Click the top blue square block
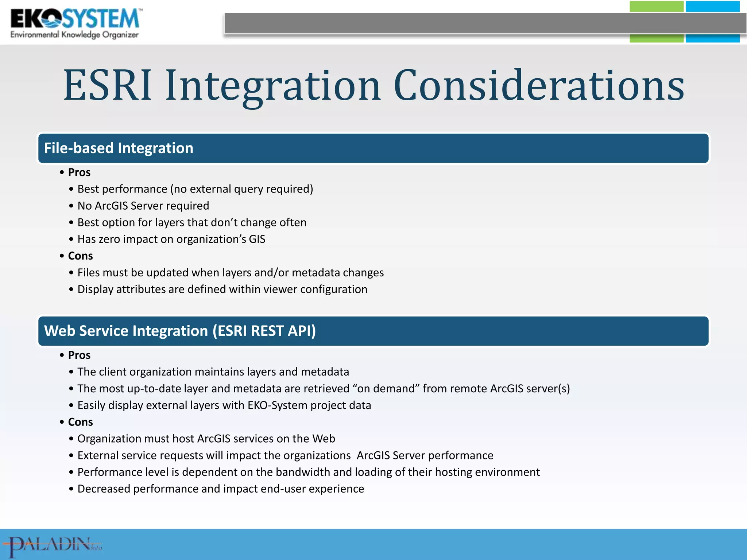The width and height of the screenshot is (747, 560). [x=712, y=7]
